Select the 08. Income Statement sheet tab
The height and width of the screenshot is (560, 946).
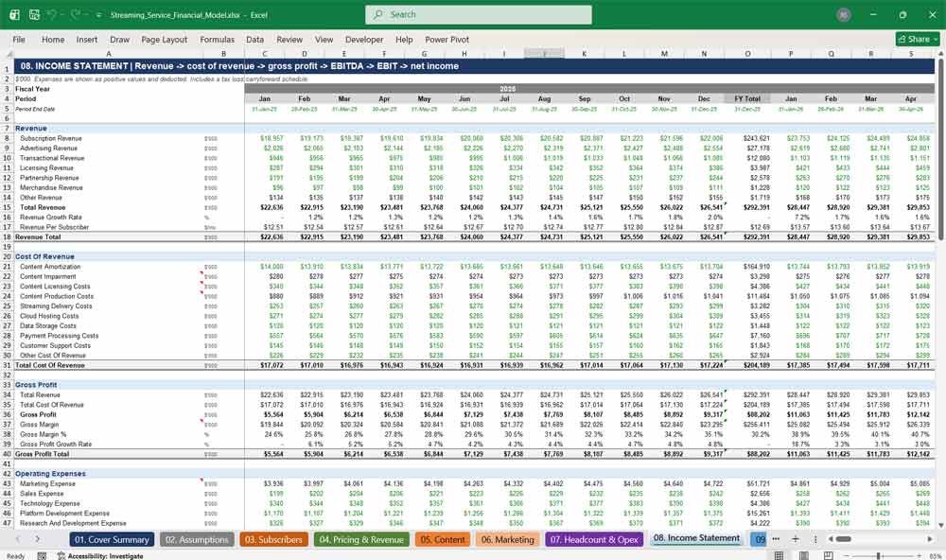click(696, 538)
